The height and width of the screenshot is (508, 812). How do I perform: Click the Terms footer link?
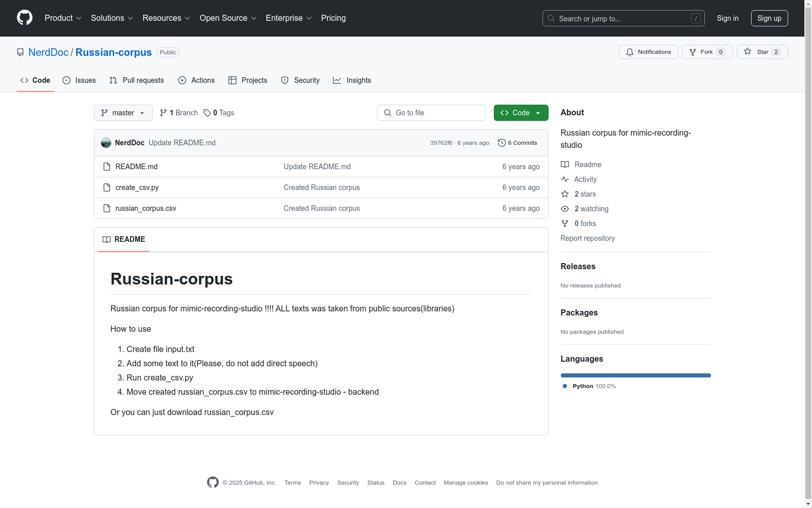coord(293,483)
